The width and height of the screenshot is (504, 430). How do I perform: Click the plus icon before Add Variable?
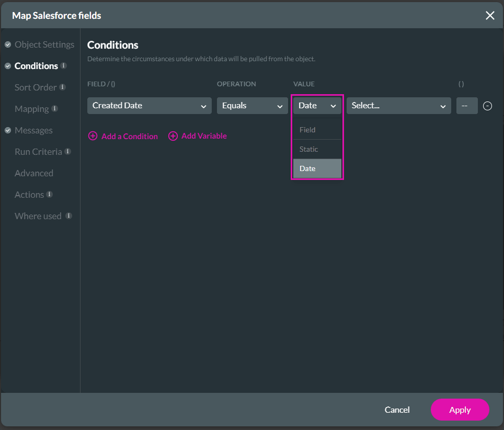173,135
